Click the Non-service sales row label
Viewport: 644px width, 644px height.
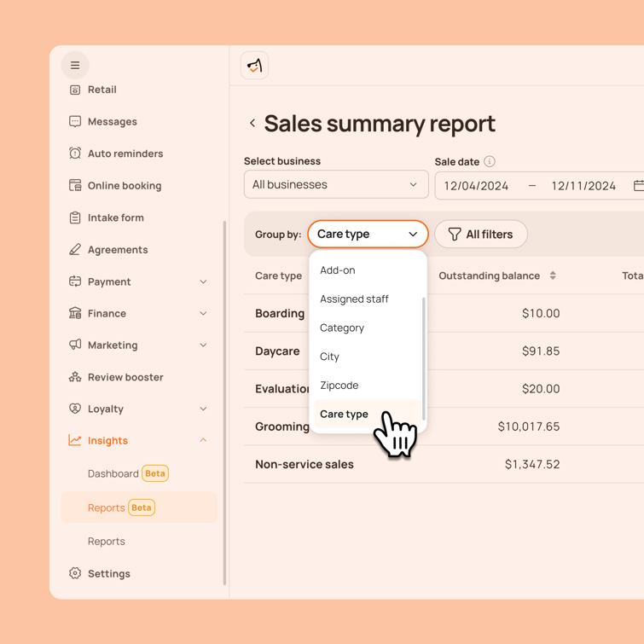(x=305, y=465)
